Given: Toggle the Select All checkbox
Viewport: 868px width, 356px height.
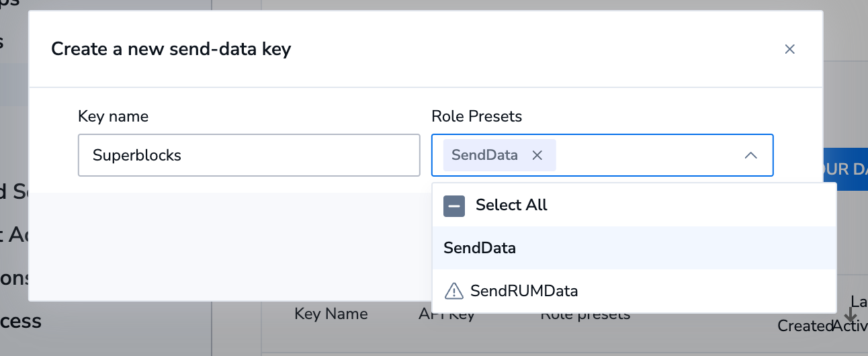Looking at the screenshot, I should pos(454,205).
